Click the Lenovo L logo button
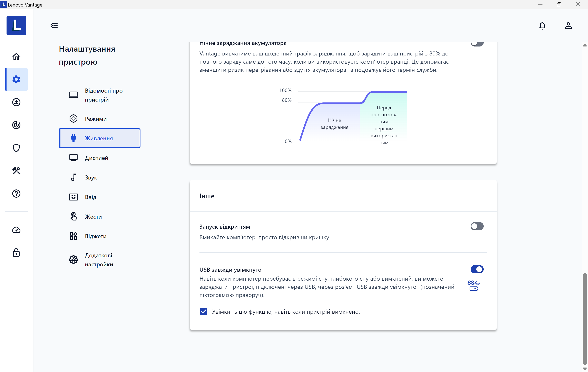 (x=16, y=26)
